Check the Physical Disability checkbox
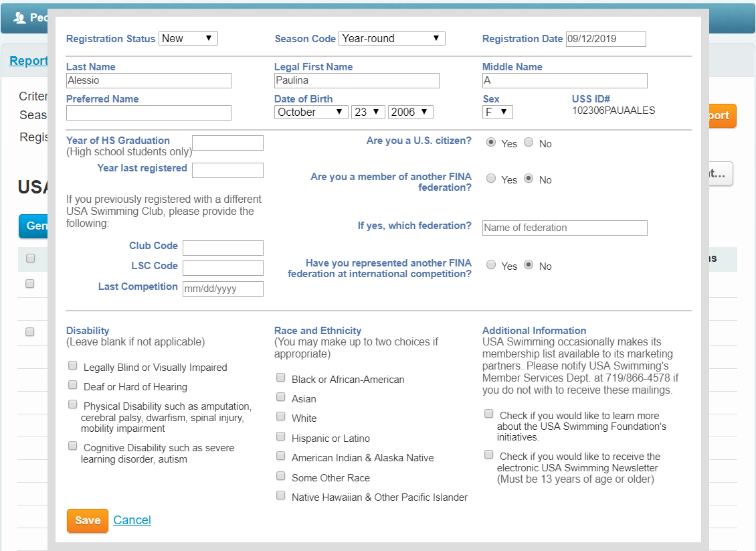Screen dimensions: 756x551 73,404
